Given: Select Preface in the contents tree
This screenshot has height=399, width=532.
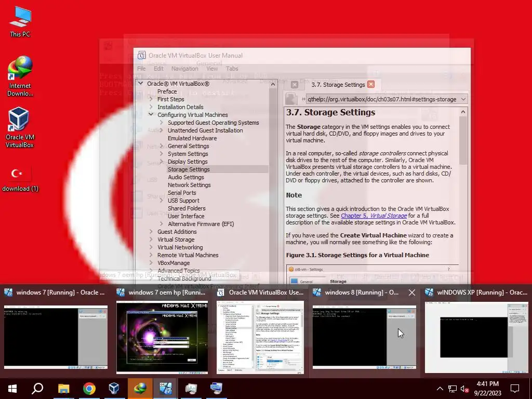Looking at the screenshot, I should (167, 91).
